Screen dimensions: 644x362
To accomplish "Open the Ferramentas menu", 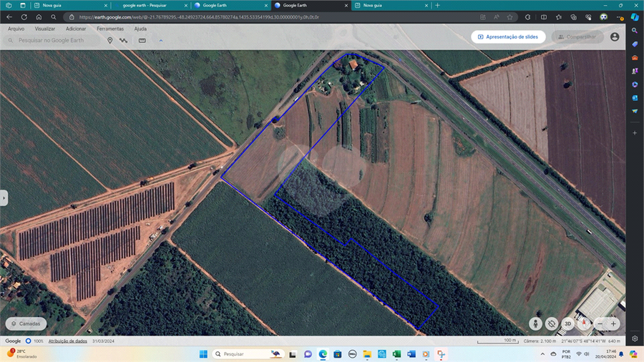I will pos(110,29).
